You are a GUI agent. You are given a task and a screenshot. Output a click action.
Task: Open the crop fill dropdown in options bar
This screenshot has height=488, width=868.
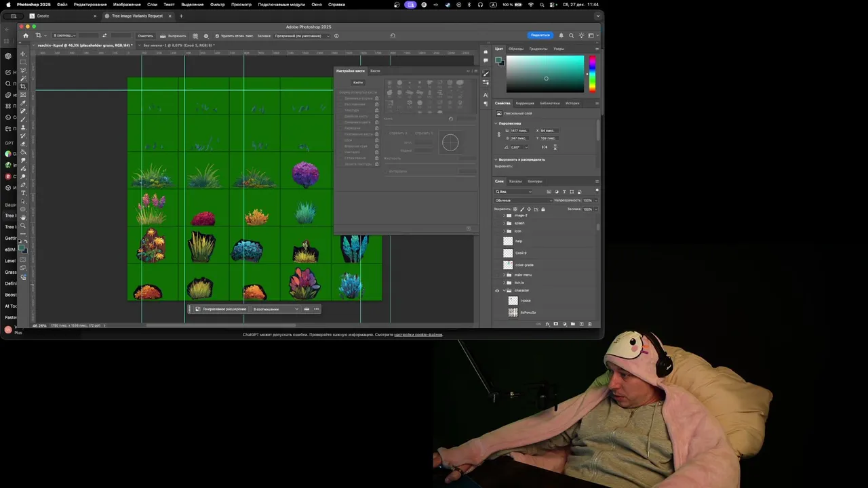(x=302, y=36)
